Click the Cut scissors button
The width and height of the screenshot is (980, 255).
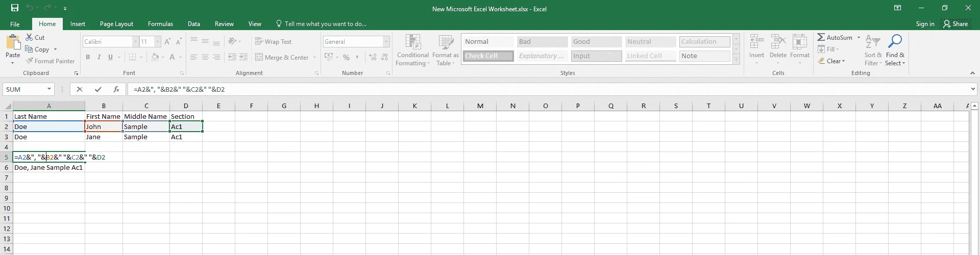tap(35, 37)
